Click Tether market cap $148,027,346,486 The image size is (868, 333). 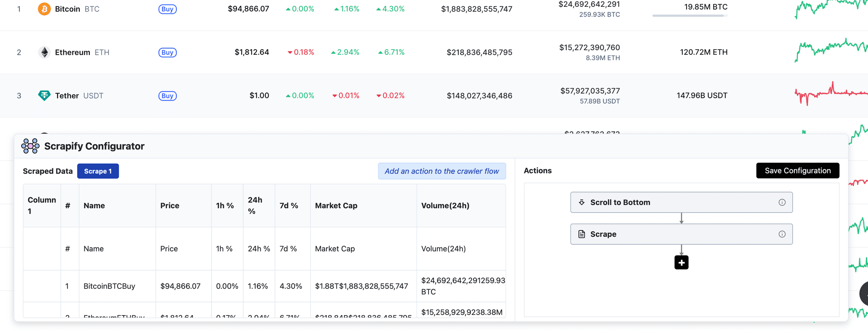(479, 95)
